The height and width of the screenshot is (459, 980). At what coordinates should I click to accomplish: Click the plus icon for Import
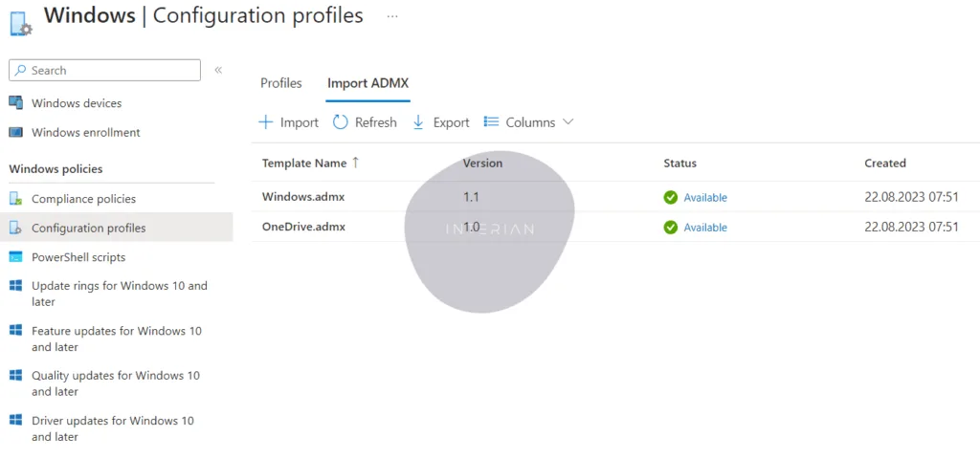pyautogui.click(x=266, y=122)
